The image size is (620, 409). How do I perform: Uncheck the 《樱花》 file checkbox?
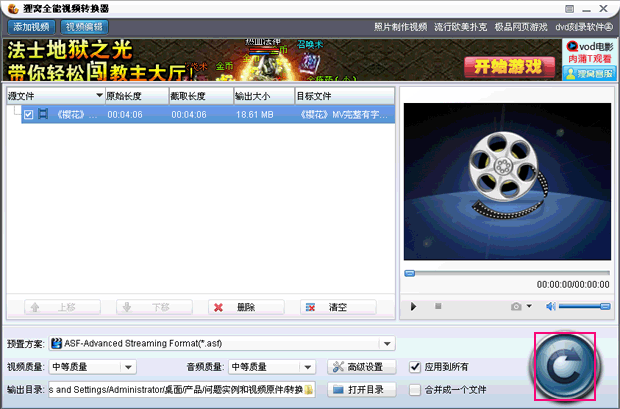[x=28, y=115]
